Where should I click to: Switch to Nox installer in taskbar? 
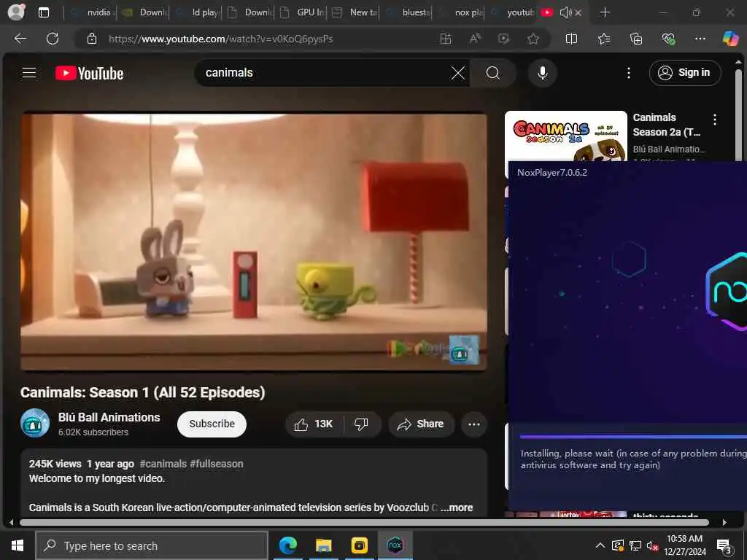click(395, 545)
